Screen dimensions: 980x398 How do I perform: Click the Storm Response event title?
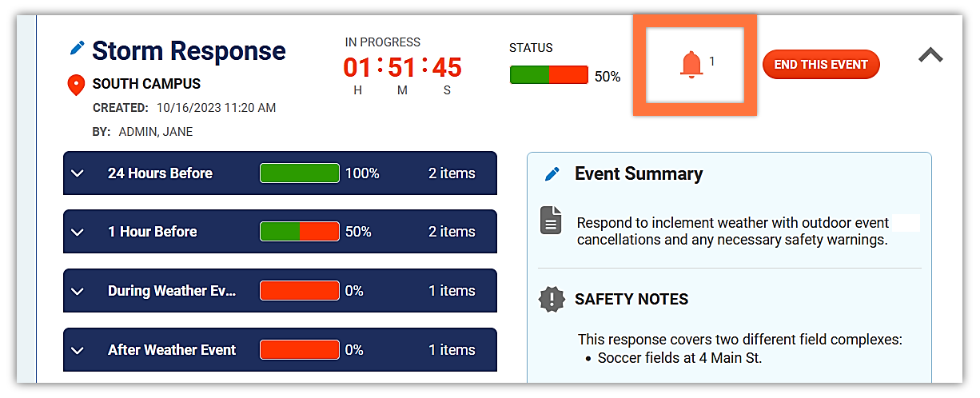coord(189,50)
